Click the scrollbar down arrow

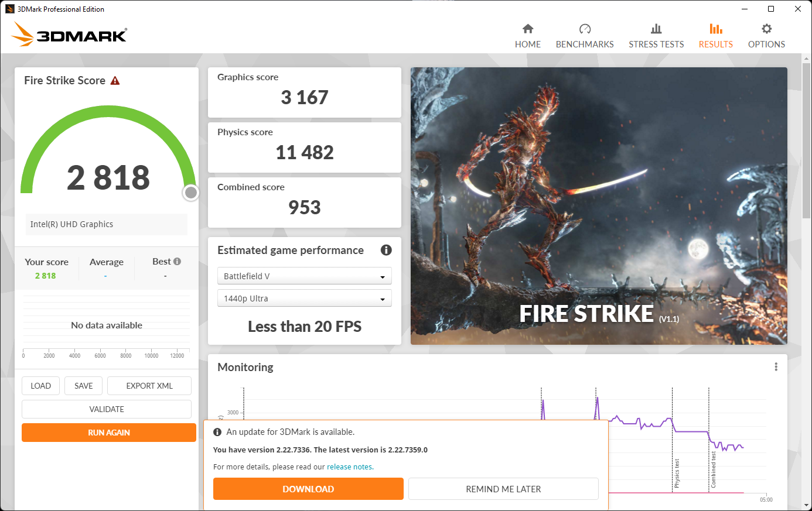tap(807, 505)
